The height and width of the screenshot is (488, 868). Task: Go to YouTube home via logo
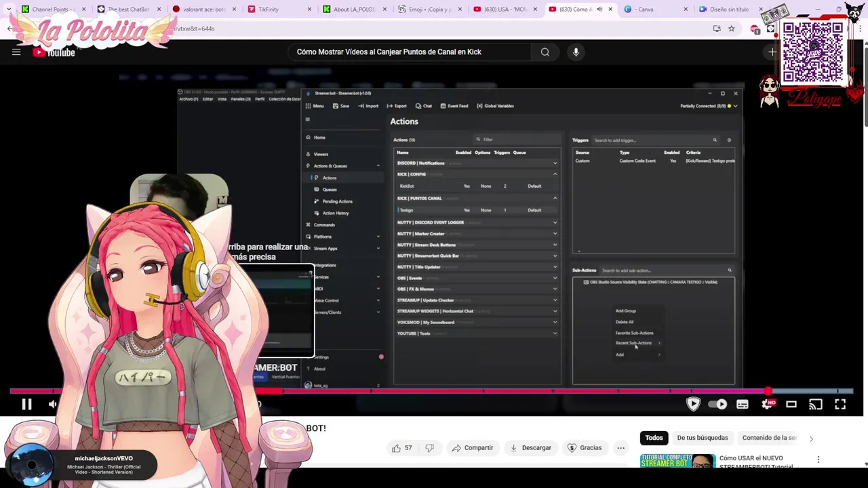pyautogui.click(x=54, y=52)
